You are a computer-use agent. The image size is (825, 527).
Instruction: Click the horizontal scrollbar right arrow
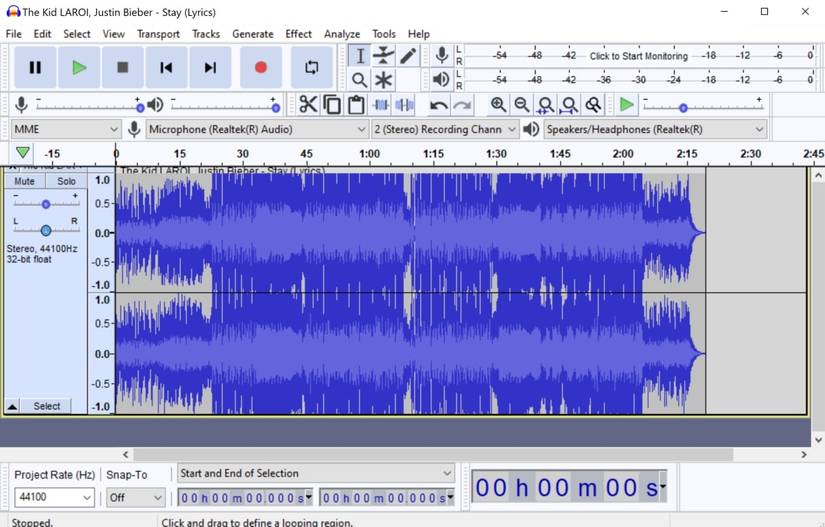(803, 454)
